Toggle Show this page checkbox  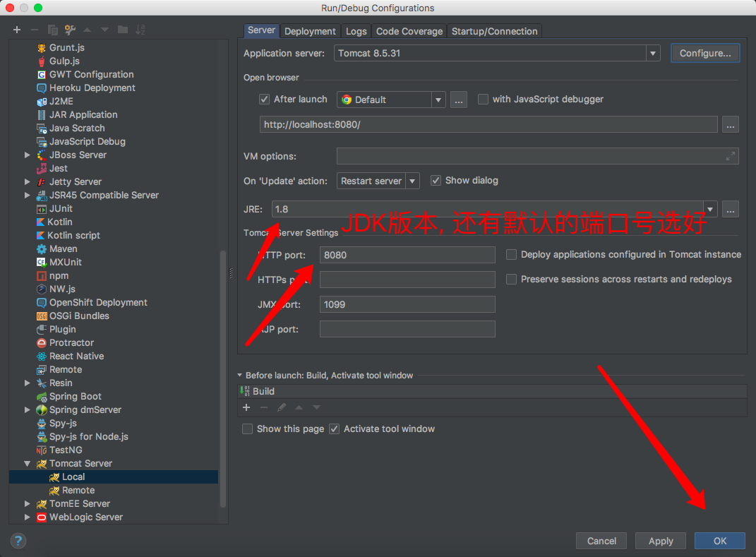247,429
